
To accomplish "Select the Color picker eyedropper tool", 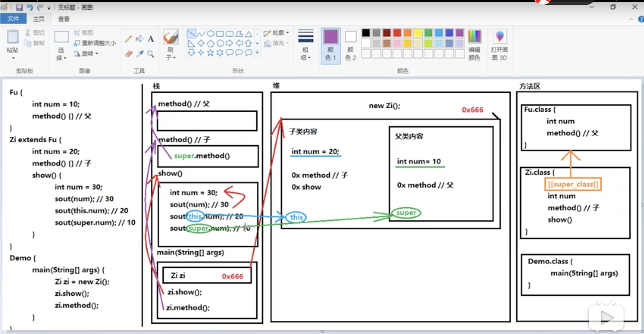I will 140,54.
